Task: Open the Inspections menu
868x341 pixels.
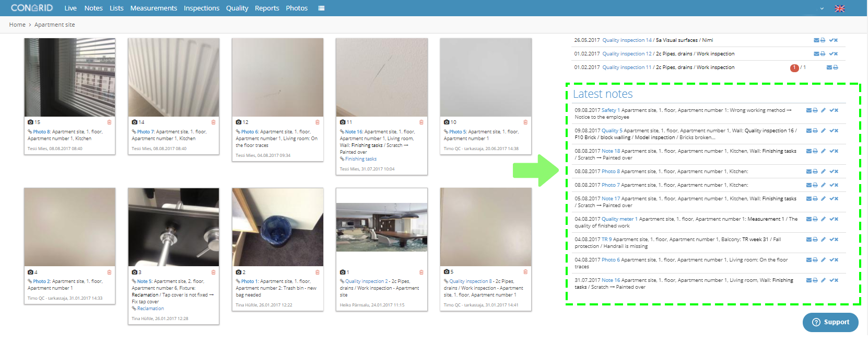Action: (202, 8)
